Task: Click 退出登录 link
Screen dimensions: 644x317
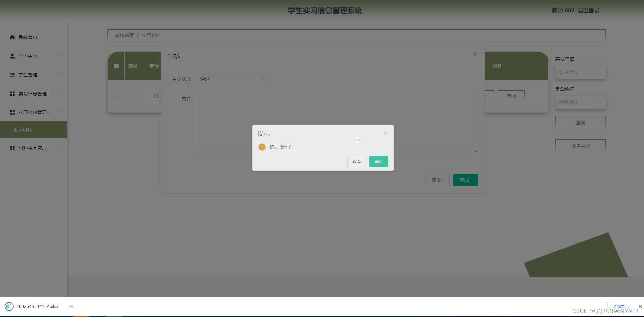Action: pyautogui.click(x=588, y=10)
